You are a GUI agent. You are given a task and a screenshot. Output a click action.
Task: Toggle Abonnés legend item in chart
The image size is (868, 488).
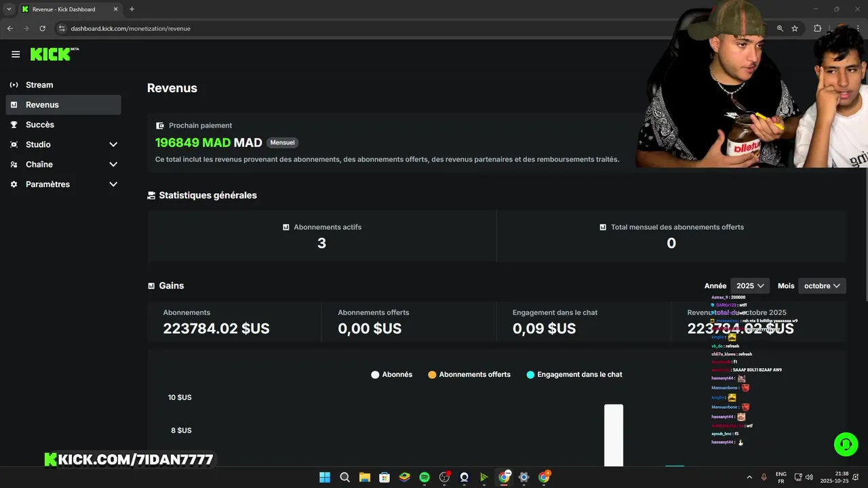pos(392,374)
